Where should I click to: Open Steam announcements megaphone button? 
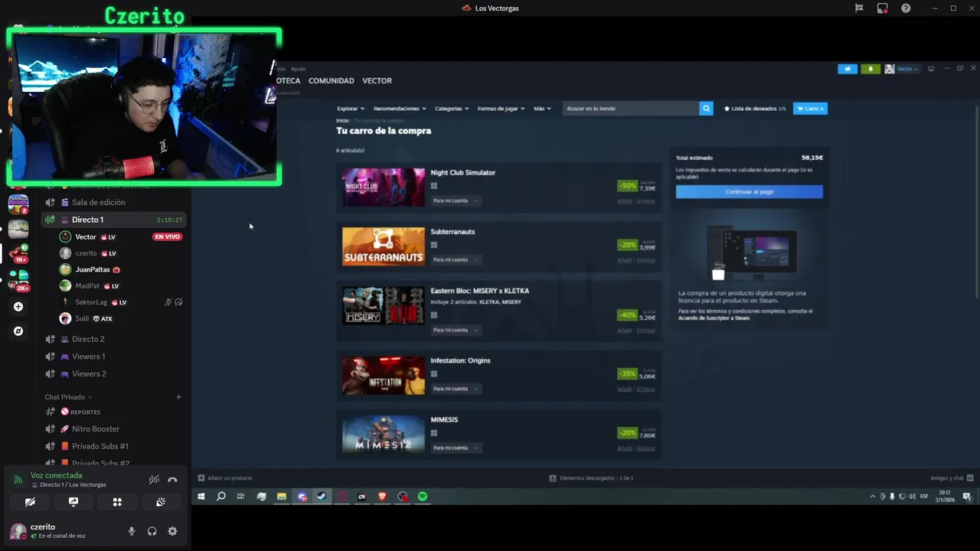(x=848, y=69)
